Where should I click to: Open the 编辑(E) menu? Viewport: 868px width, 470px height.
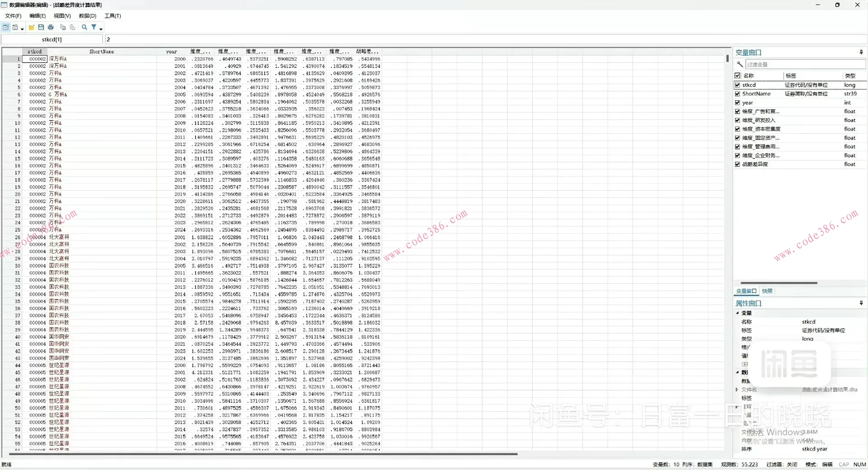click(x=38, y=16)
